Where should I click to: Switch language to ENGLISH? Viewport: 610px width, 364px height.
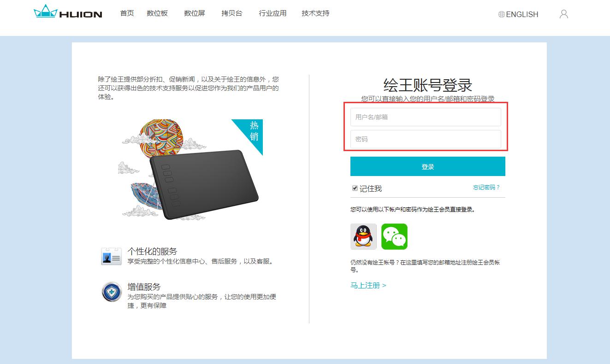(x=522, y=15)
